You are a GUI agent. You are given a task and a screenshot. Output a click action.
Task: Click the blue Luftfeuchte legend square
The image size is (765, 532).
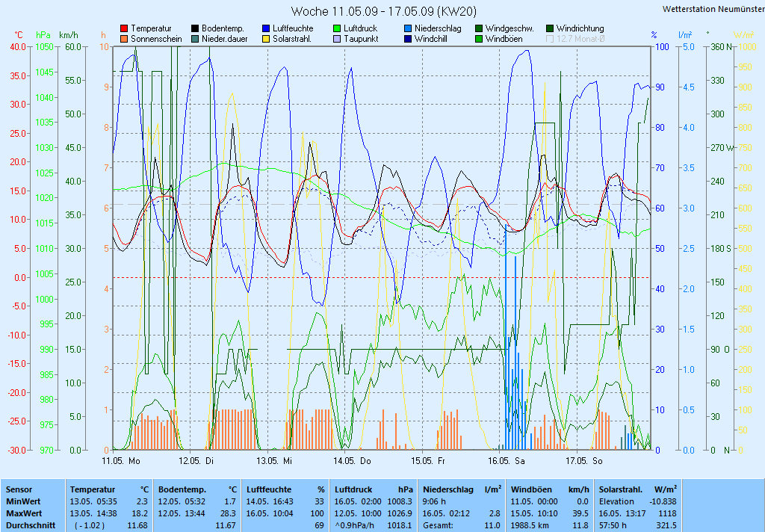266,28
